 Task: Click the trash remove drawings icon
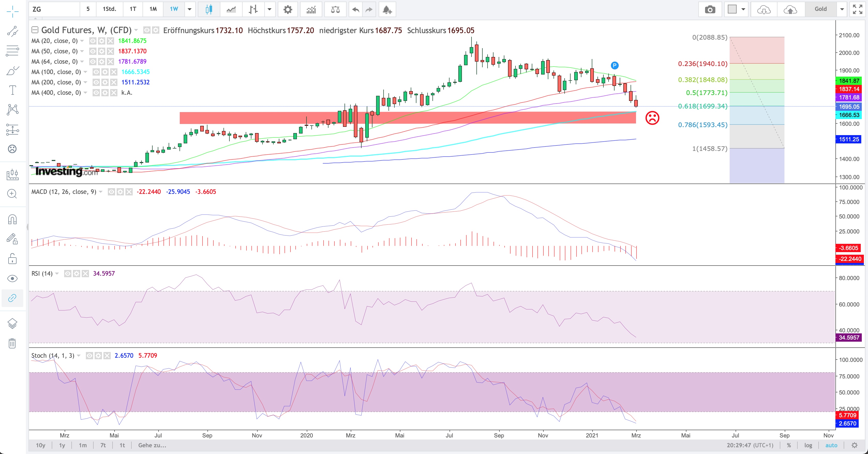(x=12, y=343)
